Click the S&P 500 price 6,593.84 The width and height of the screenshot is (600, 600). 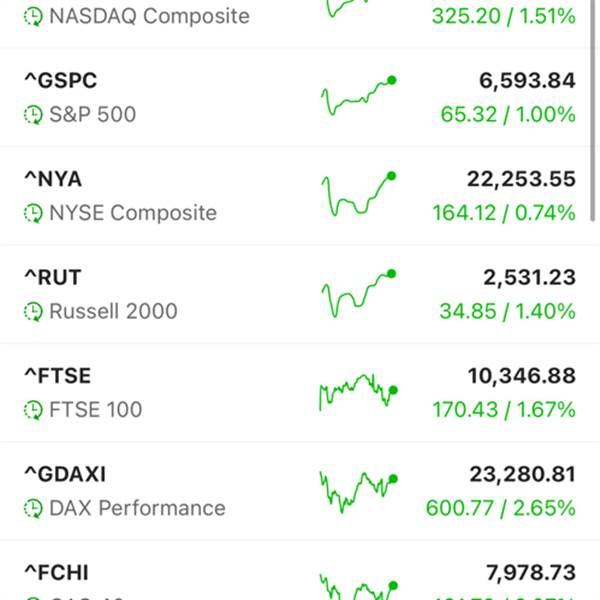click(x=522, y=81)
